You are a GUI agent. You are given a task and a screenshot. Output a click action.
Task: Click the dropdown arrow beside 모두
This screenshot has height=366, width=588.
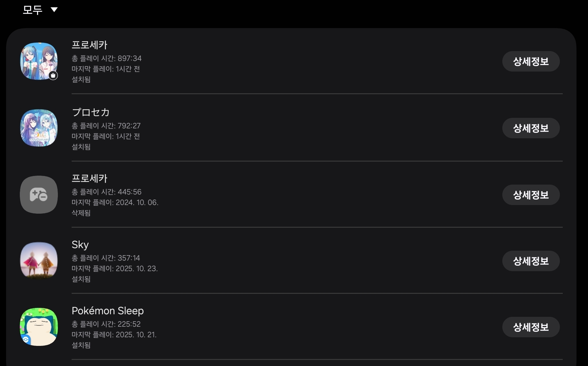coord(54,10)
